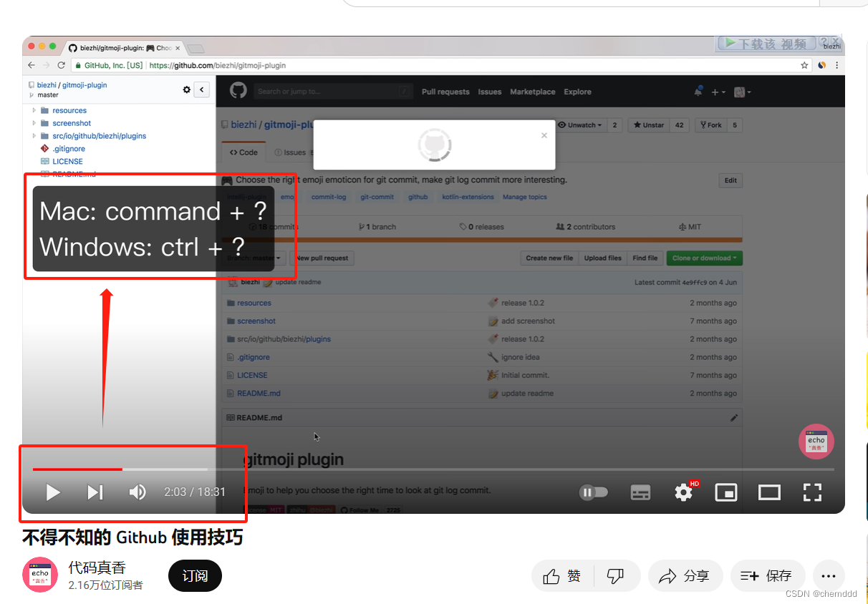Open Issues in GitHub header
Viewport: 868px width, 604px height.
pyautogui.click(x=490, y=92)
